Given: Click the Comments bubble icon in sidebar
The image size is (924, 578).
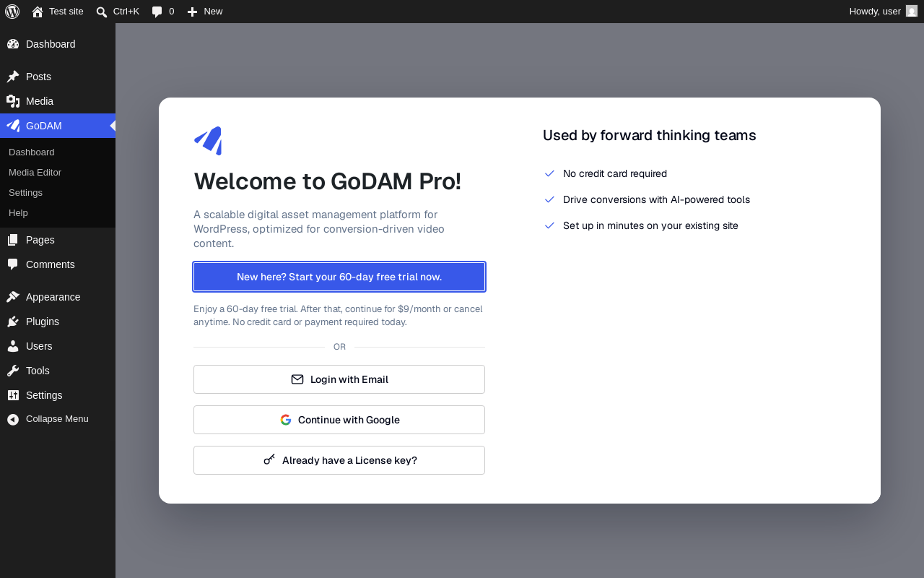Looking at the screenshot, I should 13,264.
